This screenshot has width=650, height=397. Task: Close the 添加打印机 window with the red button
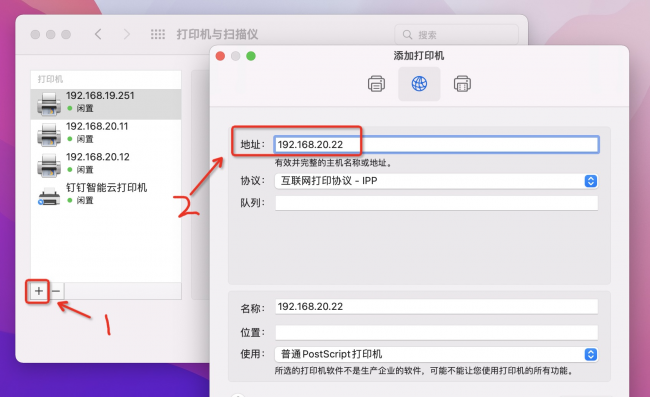(221, 56)
